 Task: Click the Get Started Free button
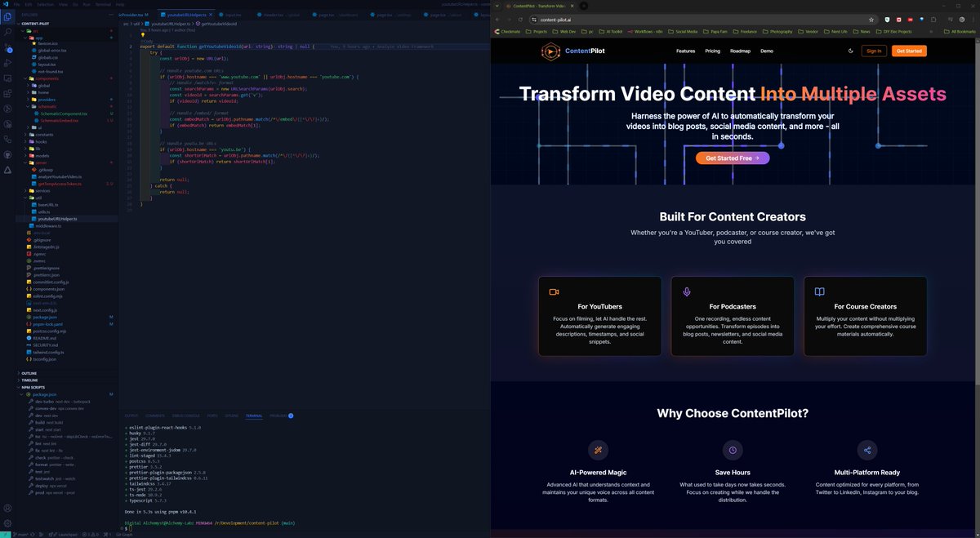[x=733, y=158]
